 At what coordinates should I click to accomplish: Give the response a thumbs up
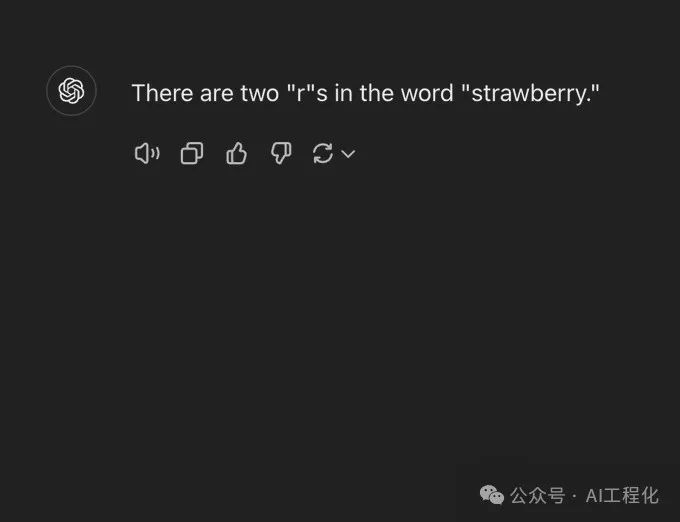point(236,153)
